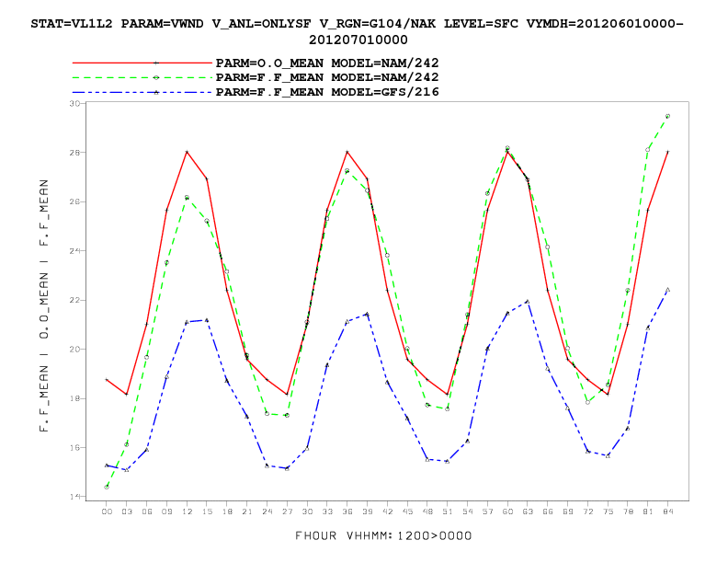Click x-axis tick label 54

click(x=467, y=511)
